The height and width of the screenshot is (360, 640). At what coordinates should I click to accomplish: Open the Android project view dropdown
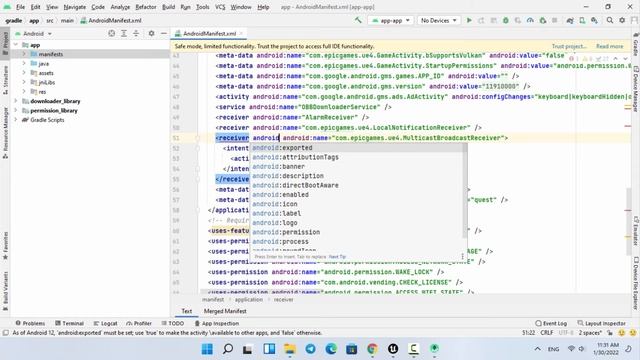[33, 33]
